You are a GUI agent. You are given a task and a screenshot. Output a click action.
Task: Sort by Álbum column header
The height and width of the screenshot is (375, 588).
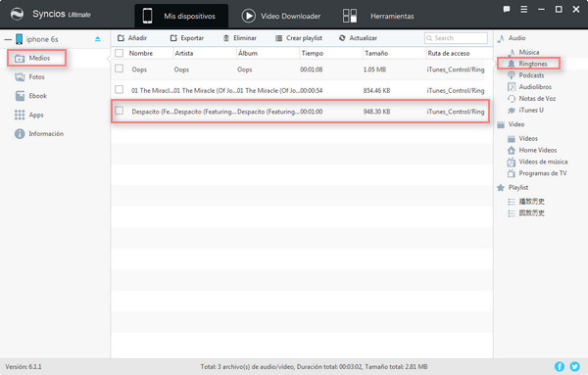point(248,53)
